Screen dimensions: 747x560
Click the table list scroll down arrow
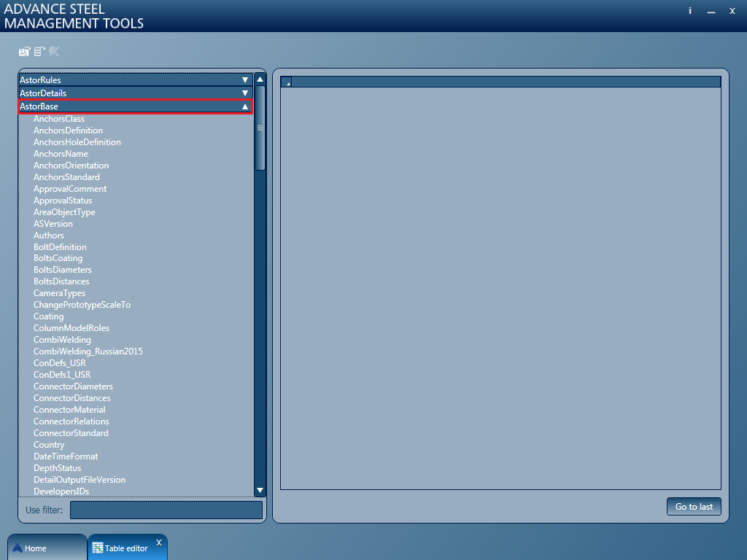coord(260,491)
